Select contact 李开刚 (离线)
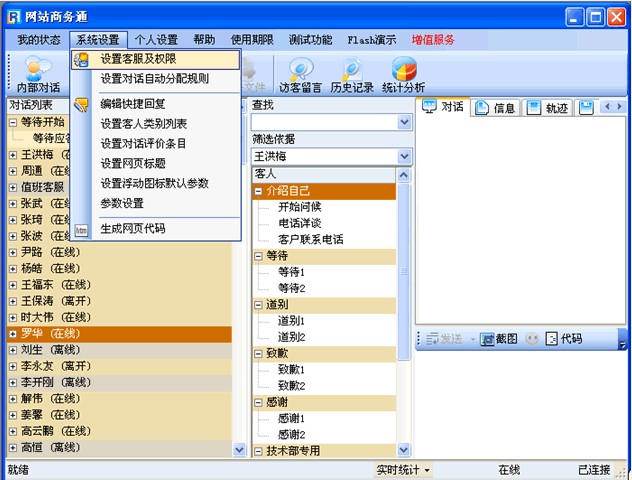632x480 pixels. 119,382
